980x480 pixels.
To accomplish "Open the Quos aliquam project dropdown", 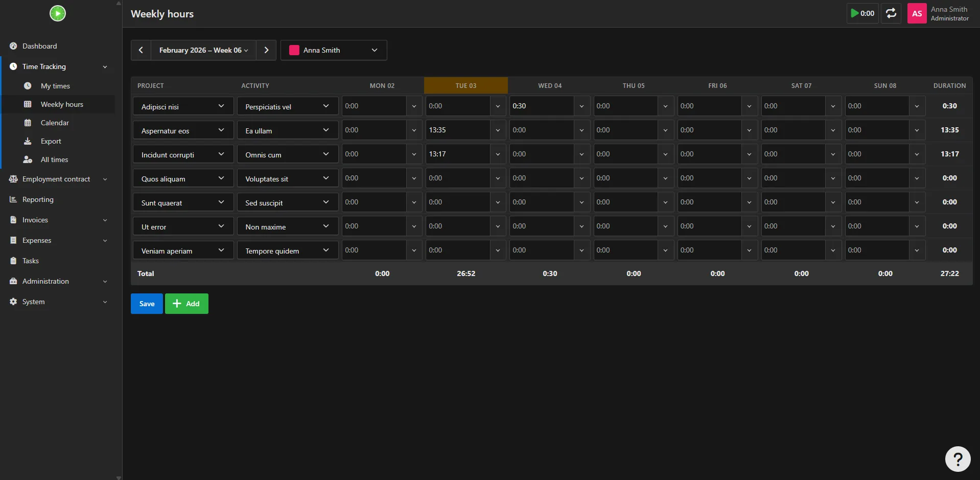I will (183, 178).
